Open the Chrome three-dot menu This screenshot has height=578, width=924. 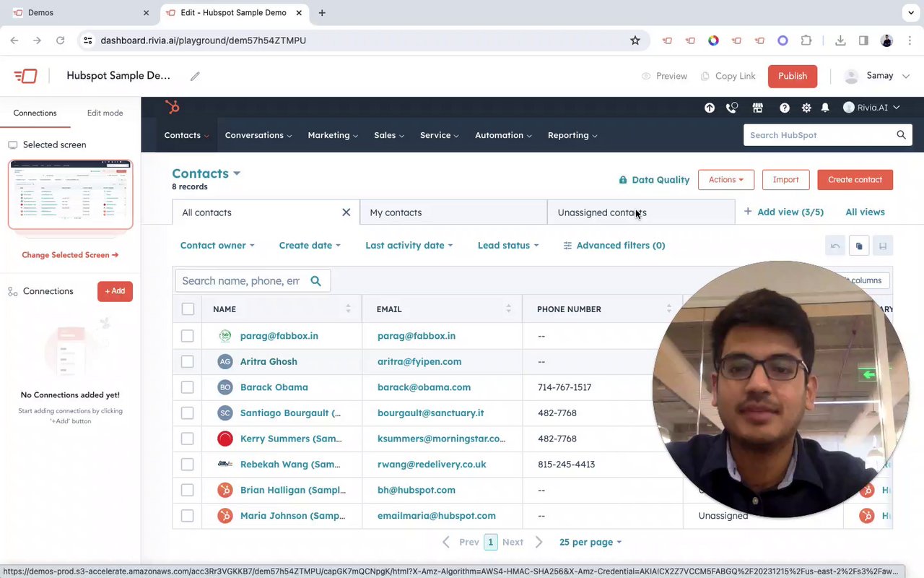tap(910, 40)
